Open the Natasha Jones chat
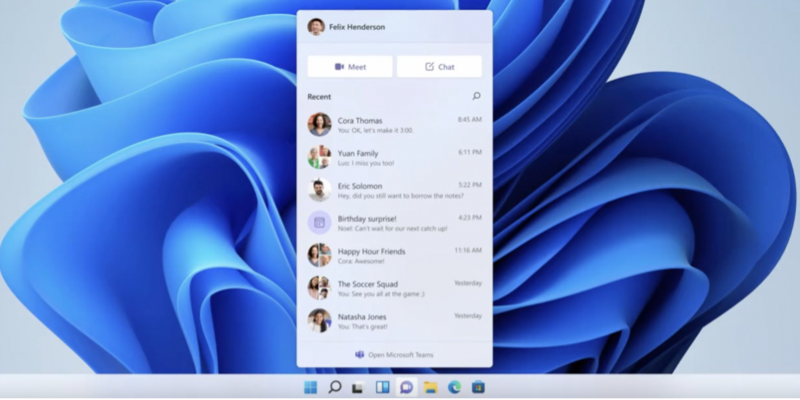This screenshot has width=800, height=400. [394, 320]
